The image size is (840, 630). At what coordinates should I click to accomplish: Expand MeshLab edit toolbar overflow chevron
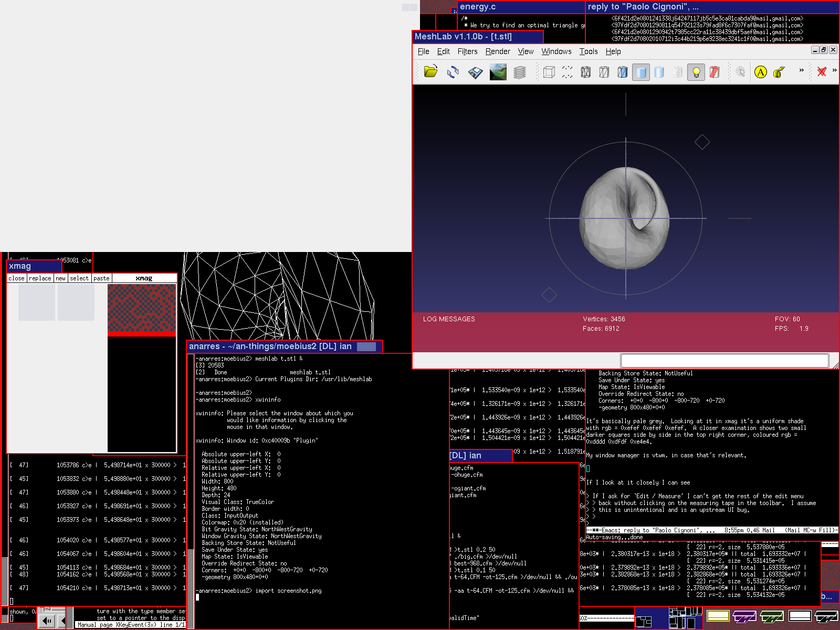(802, 70)
